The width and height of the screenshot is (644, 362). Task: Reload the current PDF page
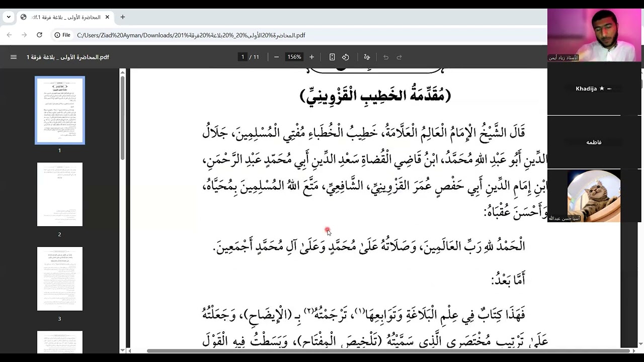click(x=39, y=35)
